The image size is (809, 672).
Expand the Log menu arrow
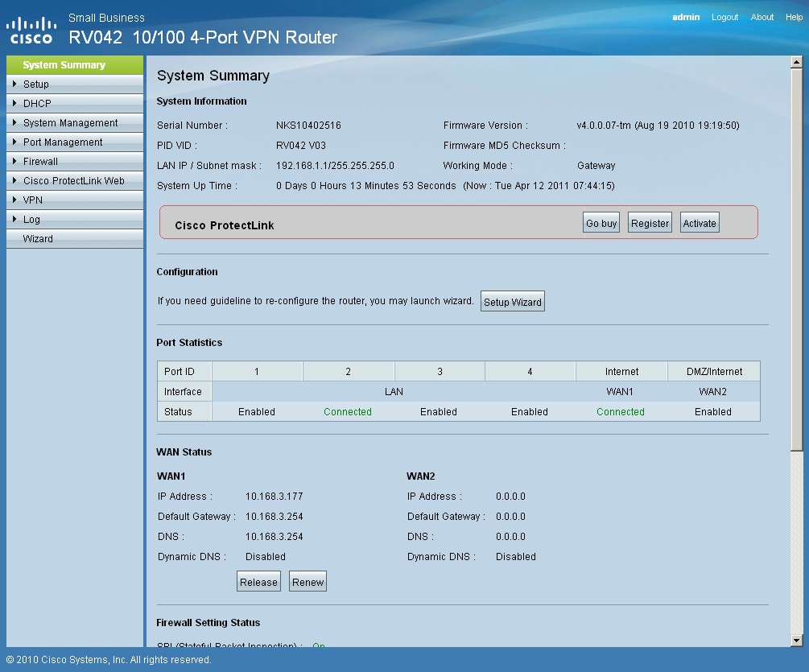[x=14, y=219]
